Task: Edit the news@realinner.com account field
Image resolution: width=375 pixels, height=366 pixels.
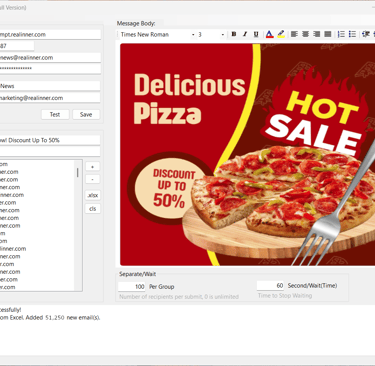Action: (50, 57)
